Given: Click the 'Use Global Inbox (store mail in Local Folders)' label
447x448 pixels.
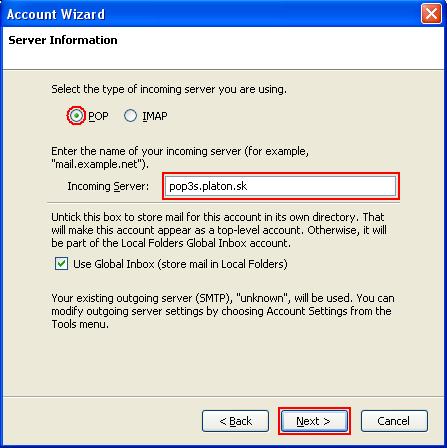Looking at the screenshot, I should (180, 264).
